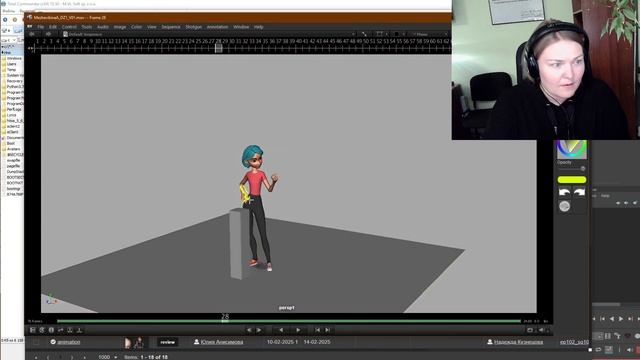Viewport: 640px width, 360px height.
Task: Open the animation task link
Action: 69,342
